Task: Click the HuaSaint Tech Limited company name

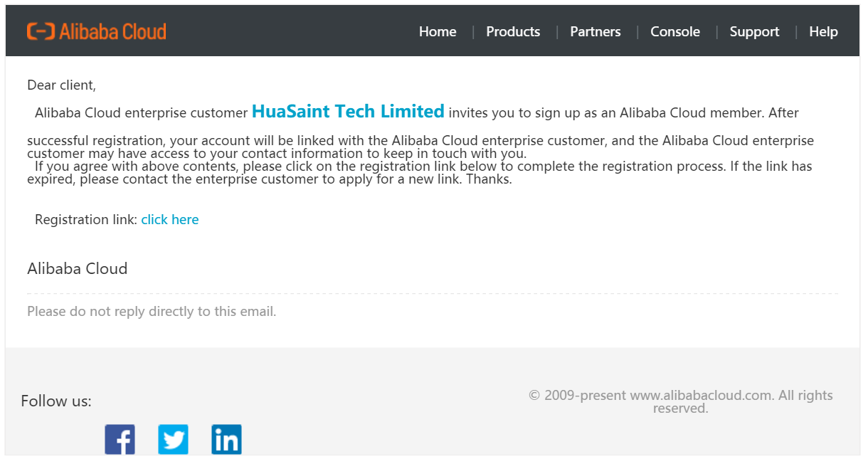Action: tap(348, 112)
